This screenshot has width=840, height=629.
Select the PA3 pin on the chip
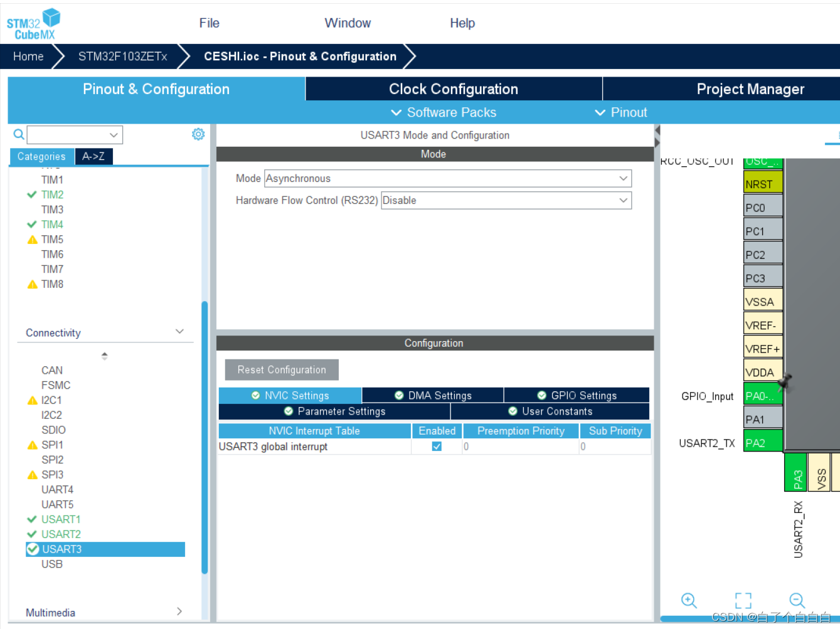795,472
